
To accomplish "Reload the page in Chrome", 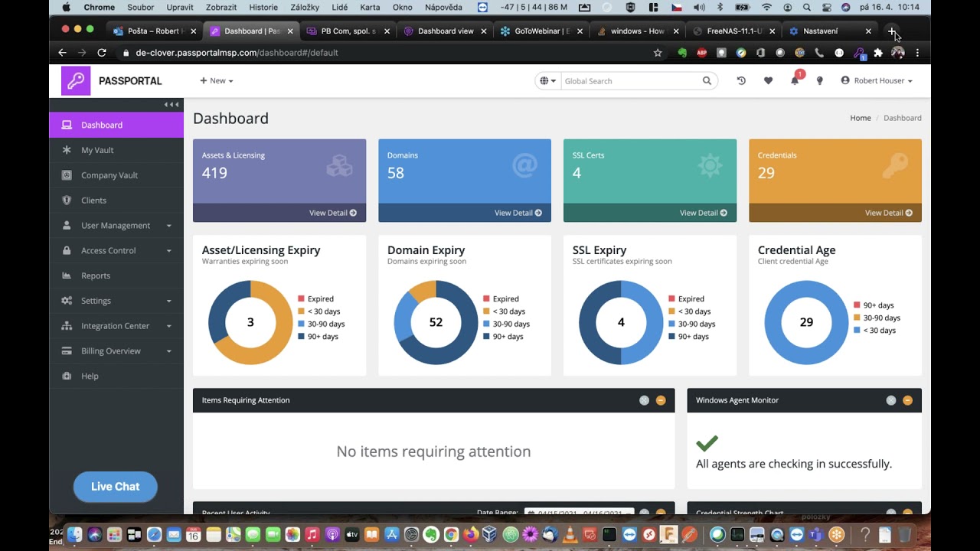I will (x=102, y=53).
